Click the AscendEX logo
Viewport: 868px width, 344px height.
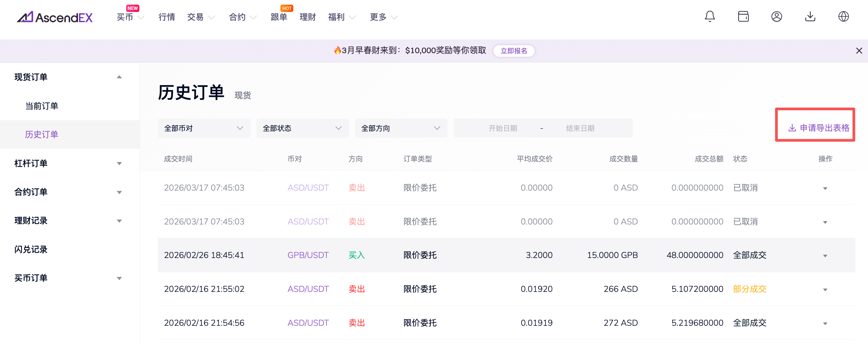pyautogui.click(x=55, y=17)
